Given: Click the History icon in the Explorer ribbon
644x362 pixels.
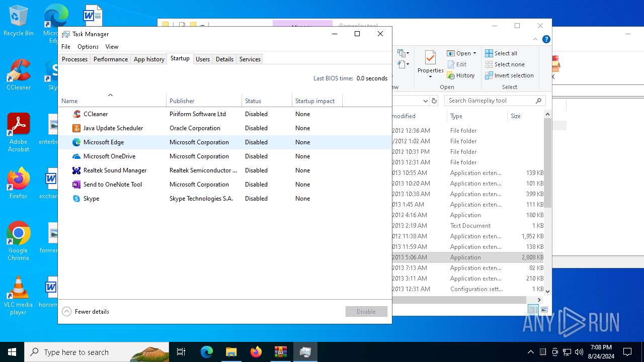Looking at the screenshot, I should point(450,75).
